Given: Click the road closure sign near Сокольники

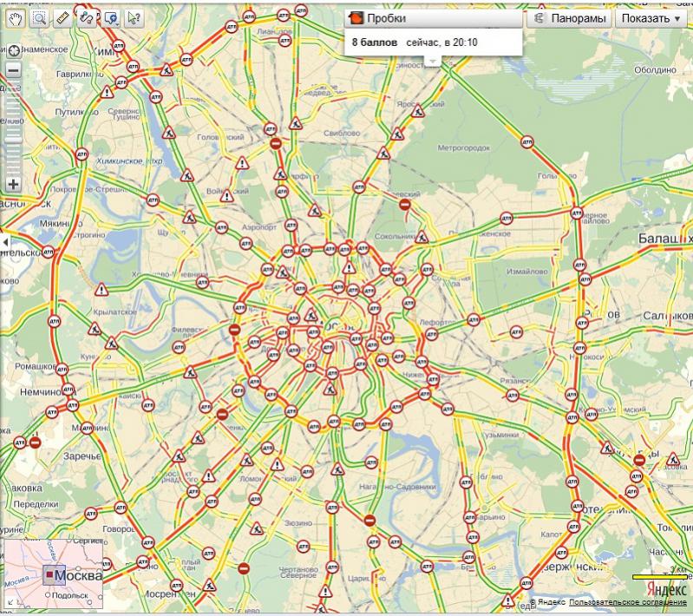Looking at the screenshot, I should click(404, 205).
